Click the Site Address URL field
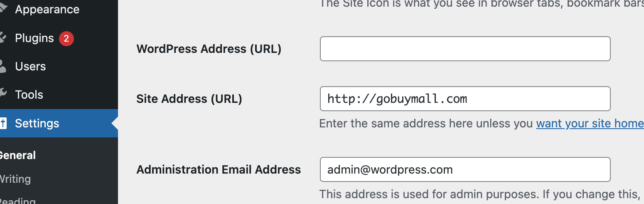This screenshot has height=204, width=644. (x=465, y=99)
